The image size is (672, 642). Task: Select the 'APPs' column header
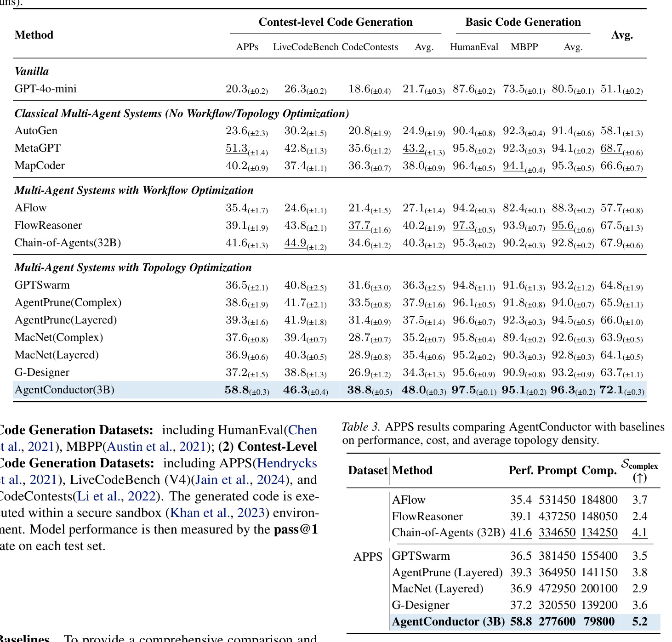247,47
